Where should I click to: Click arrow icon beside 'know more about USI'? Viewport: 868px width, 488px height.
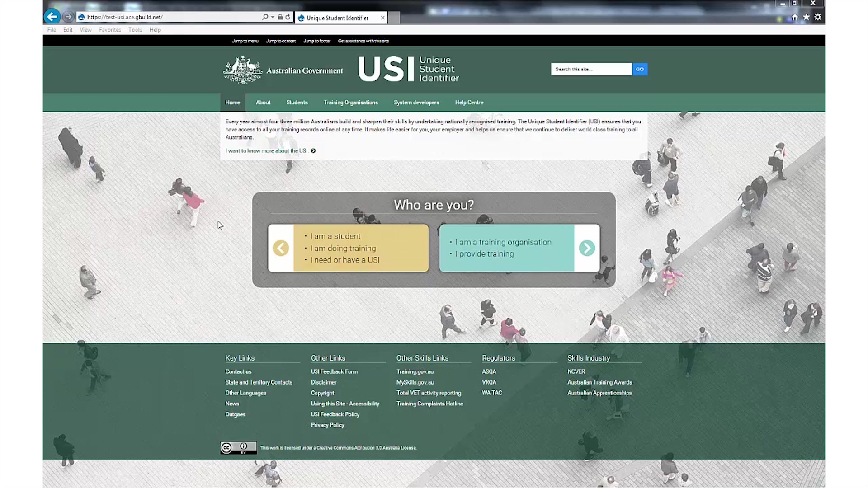pyautogui.click(x=313, y=151)
